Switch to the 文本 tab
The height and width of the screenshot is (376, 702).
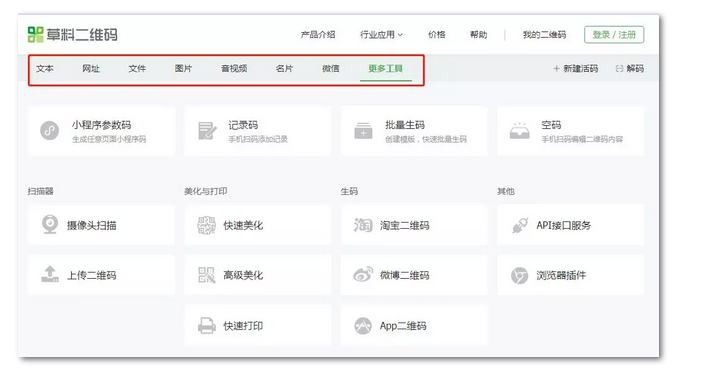[x=45, y=68]
